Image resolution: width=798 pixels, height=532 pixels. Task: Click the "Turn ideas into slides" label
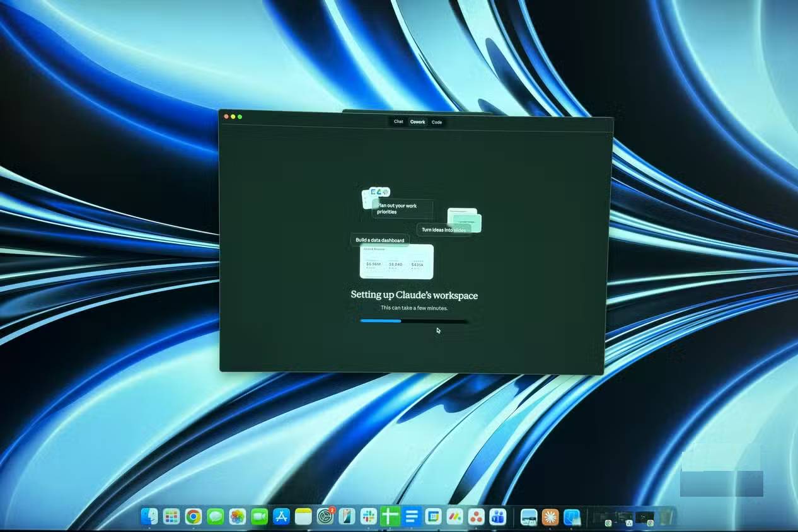tap(443, 230)
